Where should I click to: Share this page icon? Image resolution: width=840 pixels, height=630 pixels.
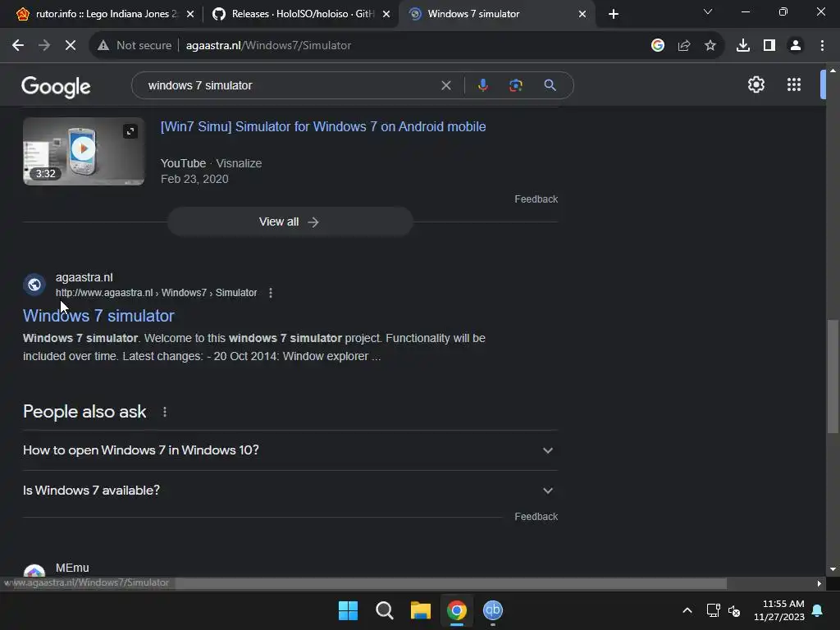pyautogui.click(x=683, y=46)
